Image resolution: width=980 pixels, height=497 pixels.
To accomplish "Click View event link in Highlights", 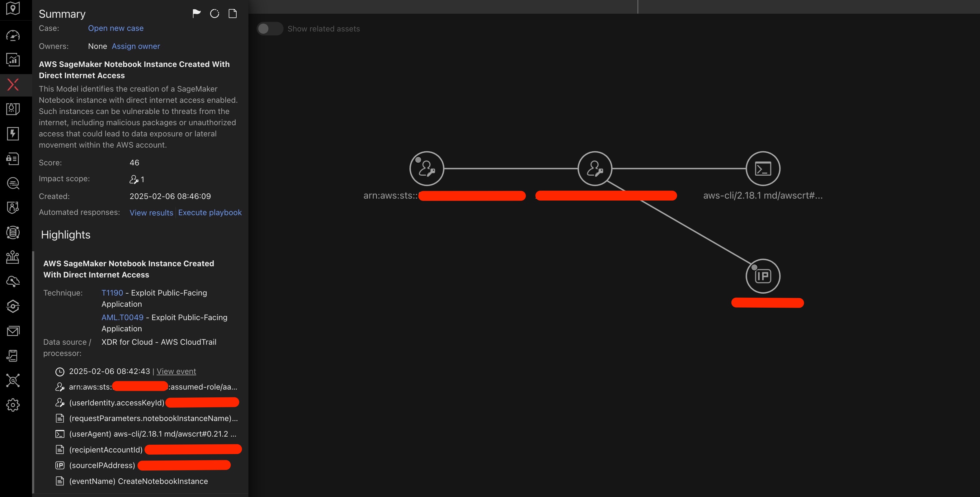I will tap(176, 371).
